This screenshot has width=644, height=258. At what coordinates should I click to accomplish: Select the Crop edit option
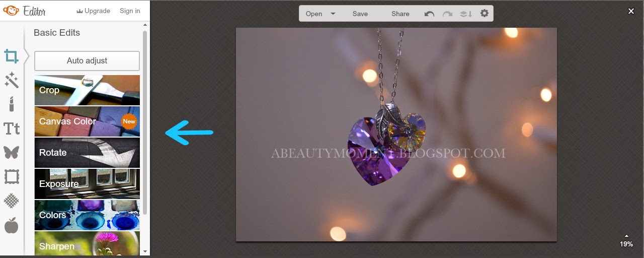pos(87,90)
